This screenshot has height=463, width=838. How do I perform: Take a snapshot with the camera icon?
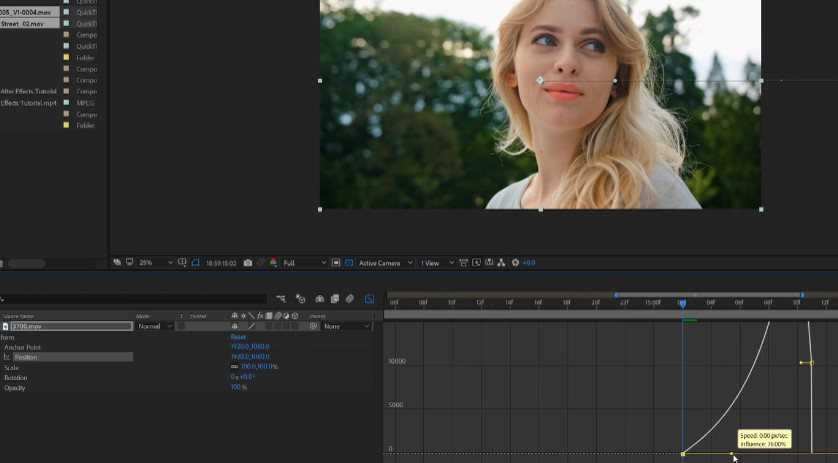[248, 263]
